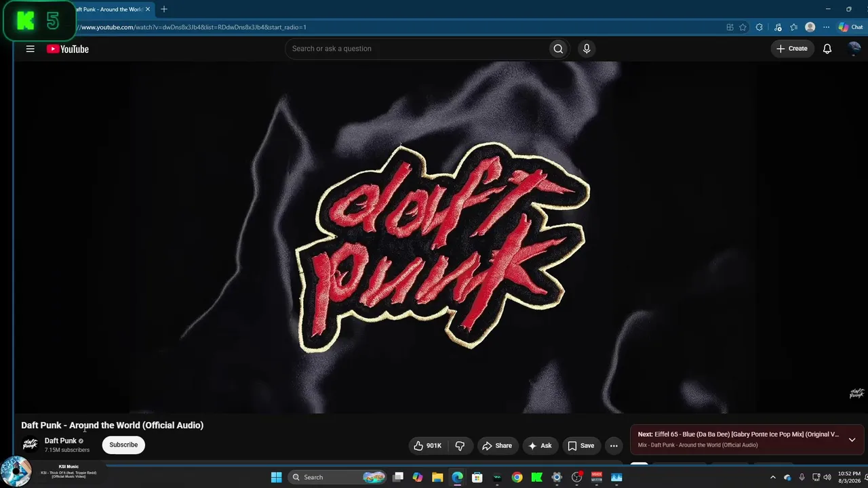
Task: Start voice search with the microphone icon
Action: tap(587, 49)
